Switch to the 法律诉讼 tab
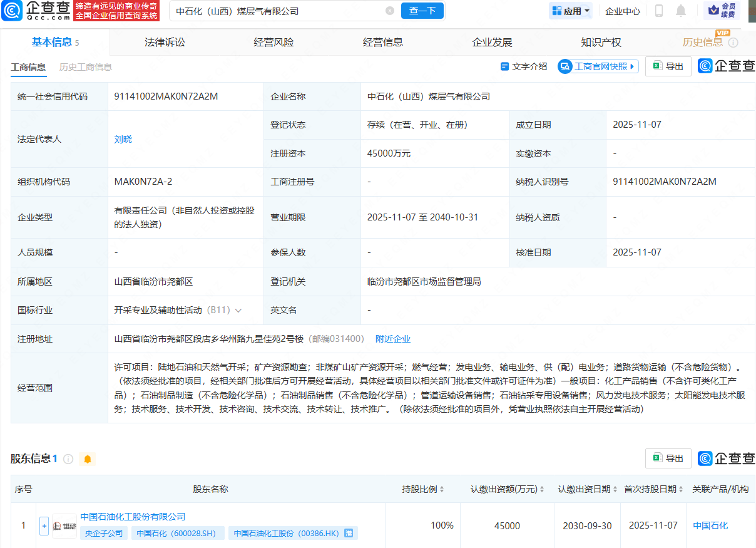This screenshot has width=756, height=548. click(165, 43)
